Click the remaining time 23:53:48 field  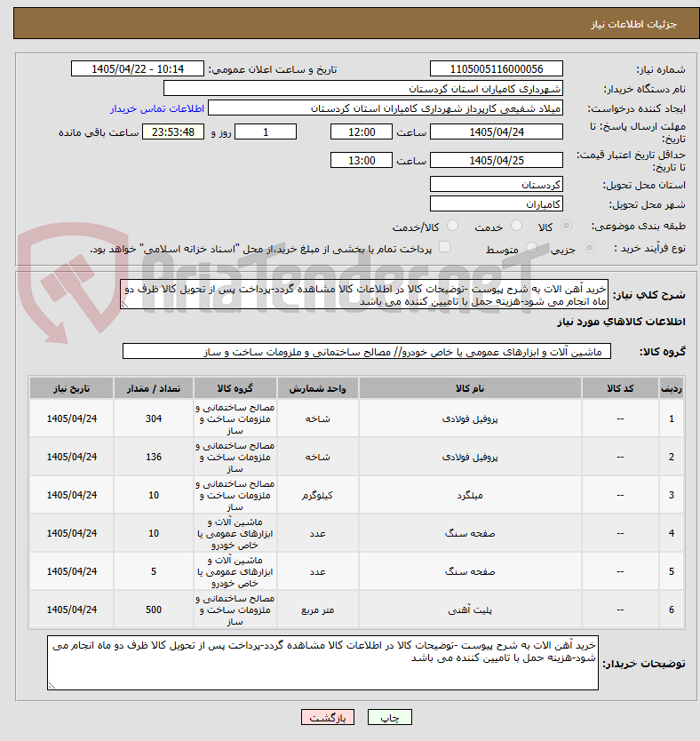click(173, 131)
